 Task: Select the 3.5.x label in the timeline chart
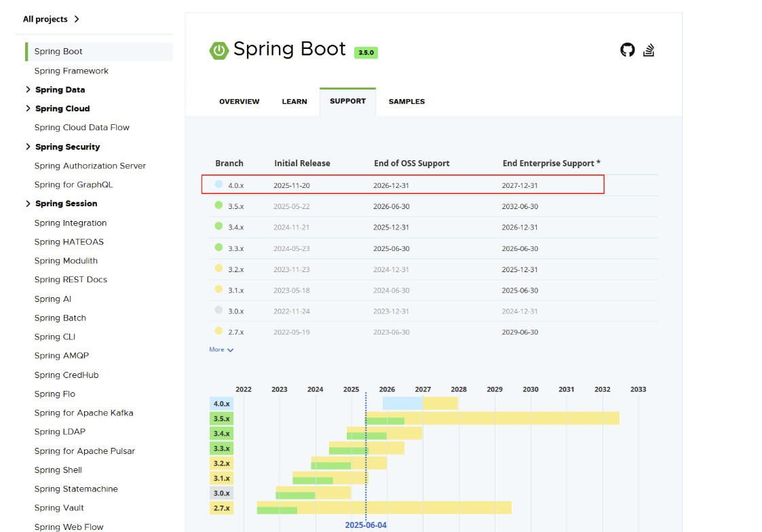(x=222, y=419)
